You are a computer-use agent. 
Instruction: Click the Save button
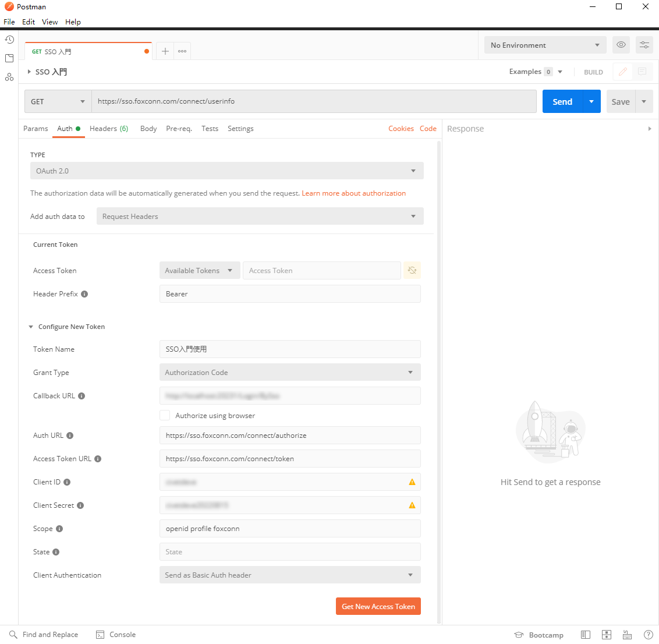(x=621, y=101)
